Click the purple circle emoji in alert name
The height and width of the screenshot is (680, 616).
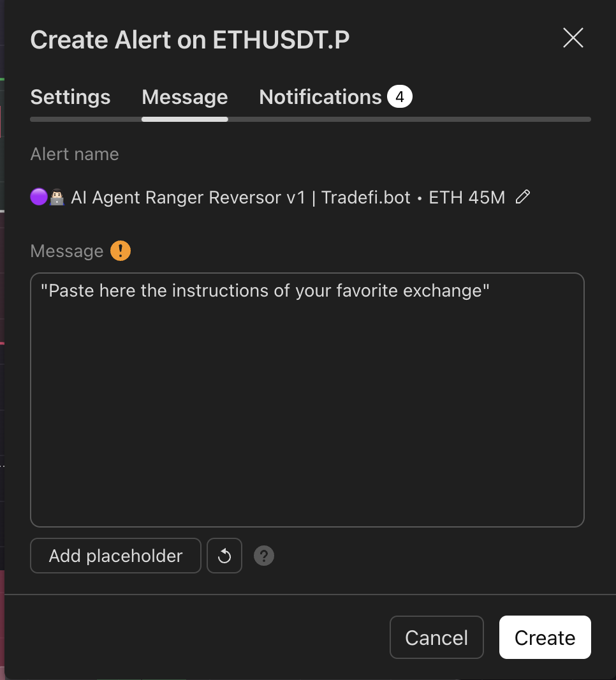click(x=39, y=197)
